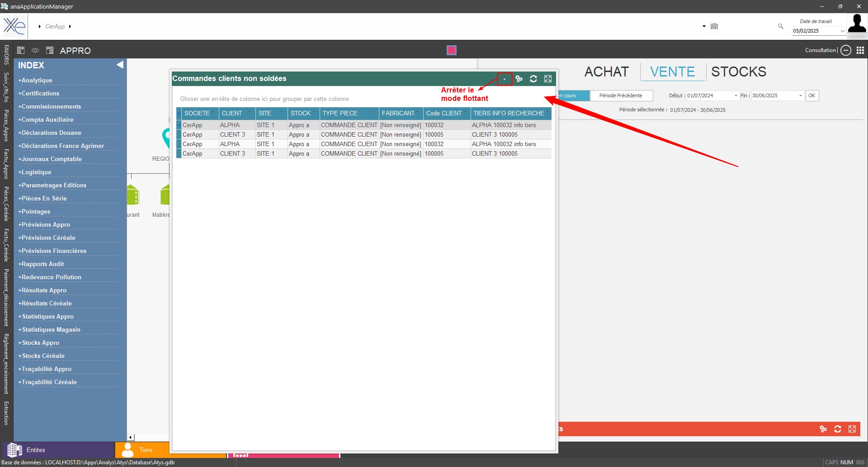Expand the Analytique index entry
Screen dimensions: 868x467
point(35,80)
